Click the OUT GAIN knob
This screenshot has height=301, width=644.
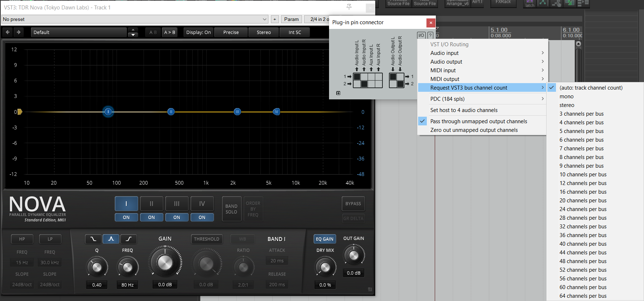(x=354, y=255)
